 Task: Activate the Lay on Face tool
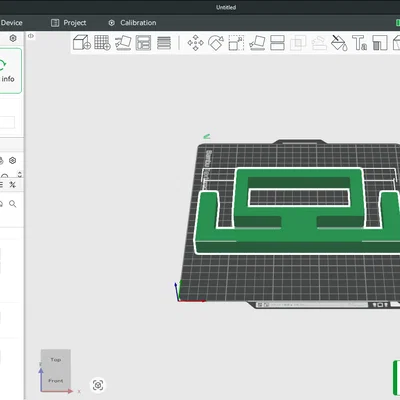pyautogui.click(x=257, y=43)
